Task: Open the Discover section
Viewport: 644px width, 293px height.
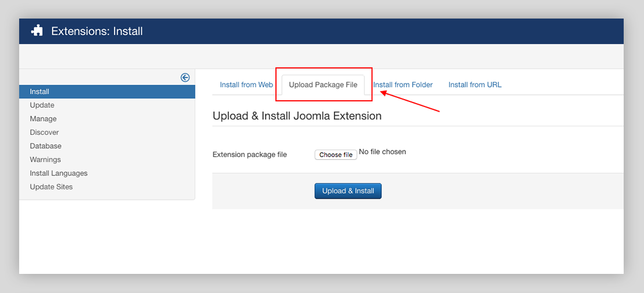Action: [x=44, y=133]
